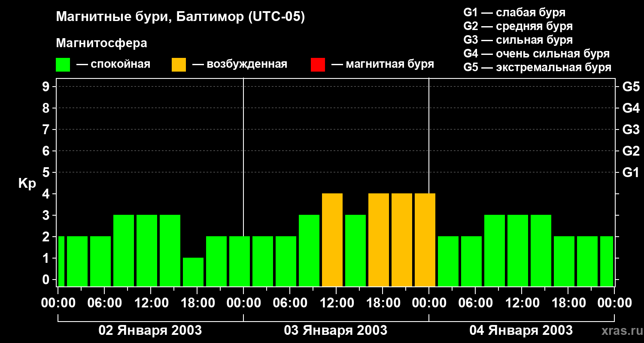Click the first orange bar on 03 January

click(x=332, y=240)
